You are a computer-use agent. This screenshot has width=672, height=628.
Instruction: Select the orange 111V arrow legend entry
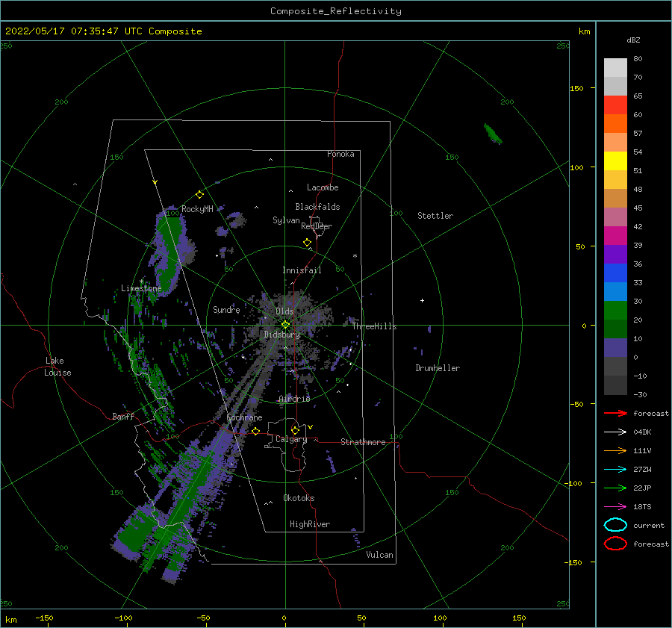coord(615,450)
